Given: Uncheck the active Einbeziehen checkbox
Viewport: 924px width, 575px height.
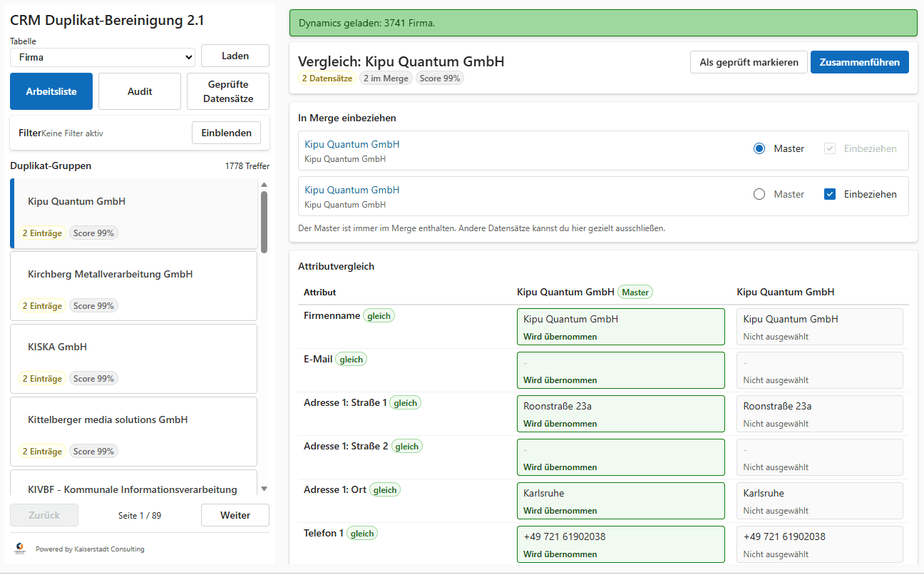Looking at the screenshot, I should tap(830, 194).
